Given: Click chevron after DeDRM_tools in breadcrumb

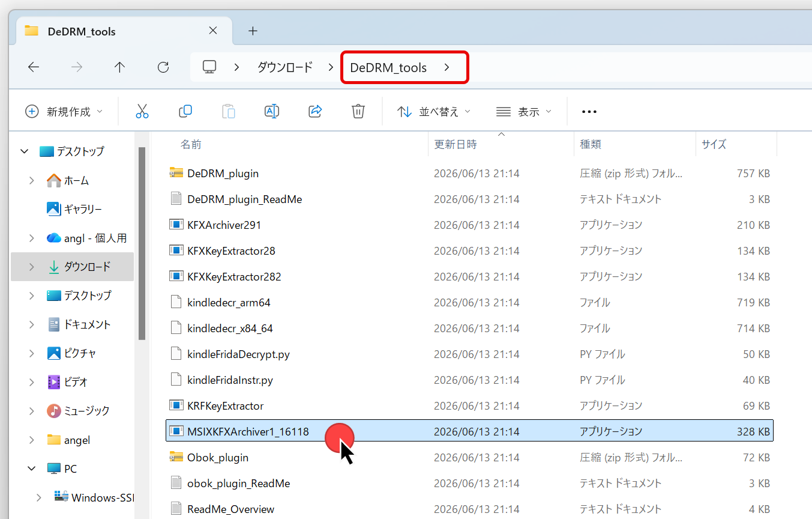Looking at the screenshot, I should (x=447, y=67).
